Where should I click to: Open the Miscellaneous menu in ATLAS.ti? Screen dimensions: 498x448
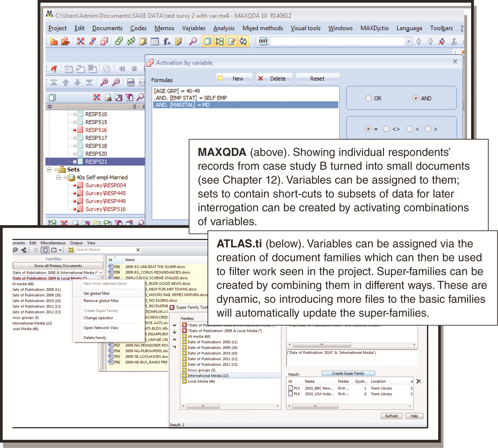(x=53, y=243)
